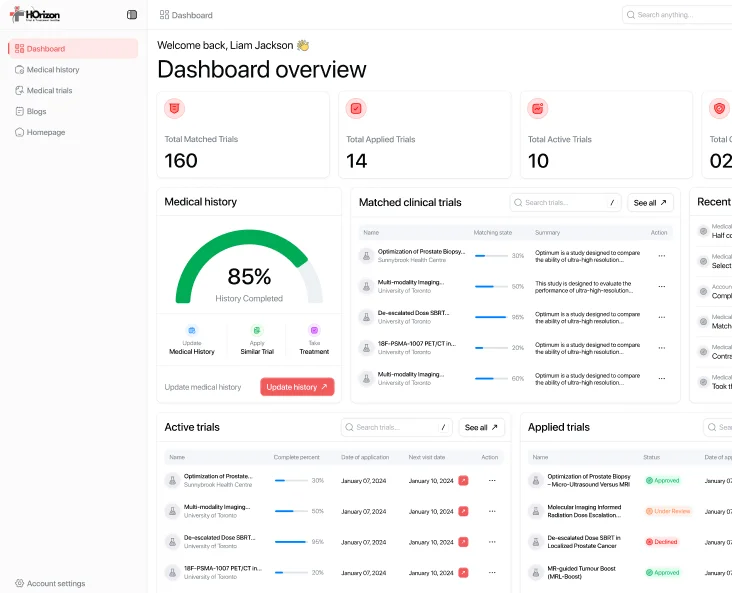Click applied trial MR-guided Tumour Boost name
The image size is (732, 593).
coord(581,572)
